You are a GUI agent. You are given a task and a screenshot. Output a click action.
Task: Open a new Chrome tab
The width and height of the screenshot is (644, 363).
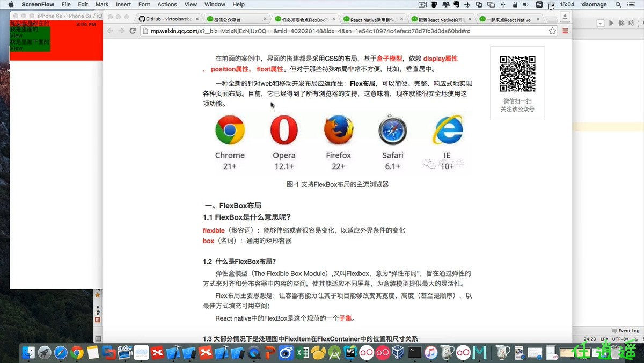(551, 19)
